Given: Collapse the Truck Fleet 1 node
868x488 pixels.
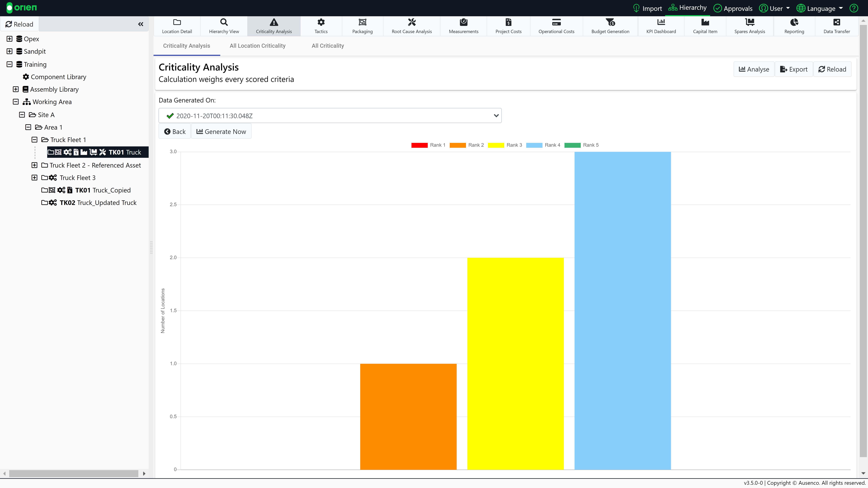Looking at the screenshot, I should click(34, 139).
